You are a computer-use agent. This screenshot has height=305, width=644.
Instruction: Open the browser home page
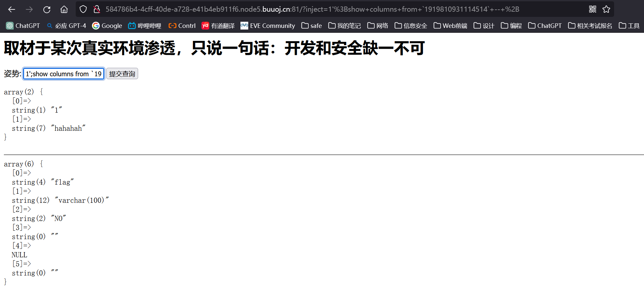(64, 9)
